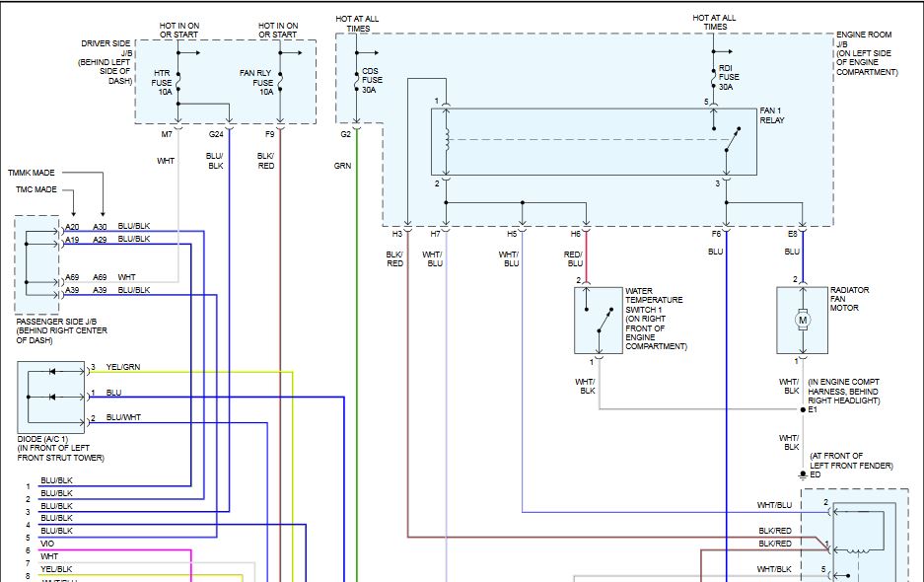The height and width of the screenshot is (582, 924).
Task: Click the 'HOT AT ALL TIMES' label above CDS fuse
Action: (357, 24)
